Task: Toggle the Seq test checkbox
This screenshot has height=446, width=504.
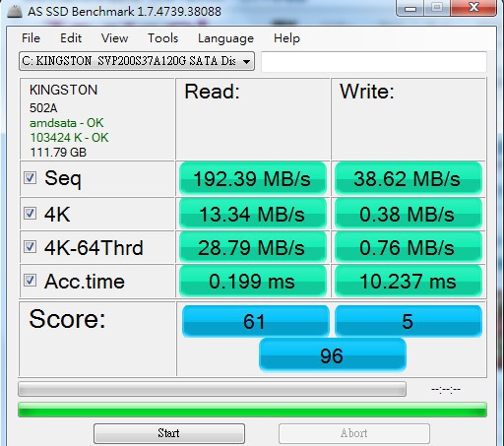Action: pyautogui.click(x=30, y=178)
